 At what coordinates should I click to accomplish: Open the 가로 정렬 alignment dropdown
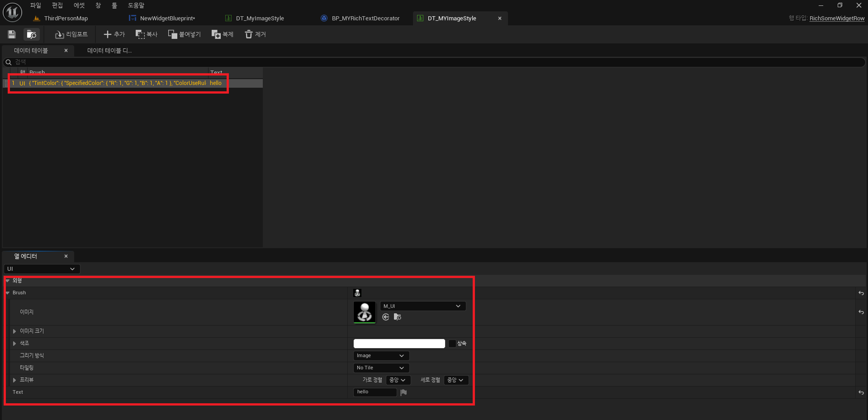(398, 380)
